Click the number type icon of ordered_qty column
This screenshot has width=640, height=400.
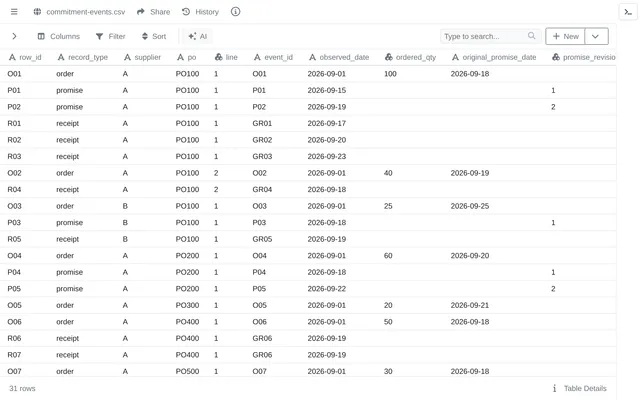tap(389, 57)
